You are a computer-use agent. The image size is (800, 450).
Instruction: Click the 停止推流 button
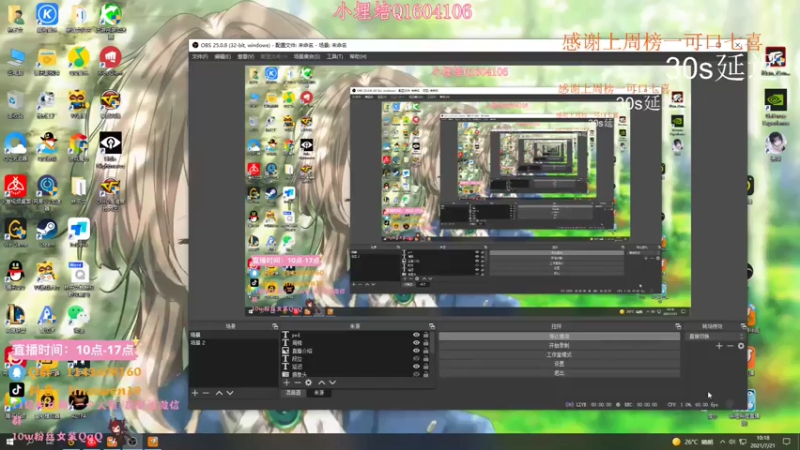[x=559, y=336]
